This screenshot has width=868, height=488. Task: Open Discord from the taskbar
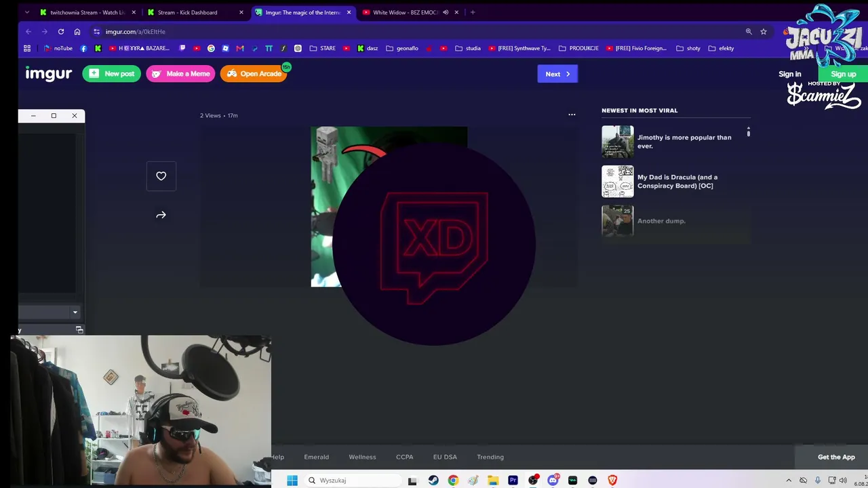(x=553, y=481)
